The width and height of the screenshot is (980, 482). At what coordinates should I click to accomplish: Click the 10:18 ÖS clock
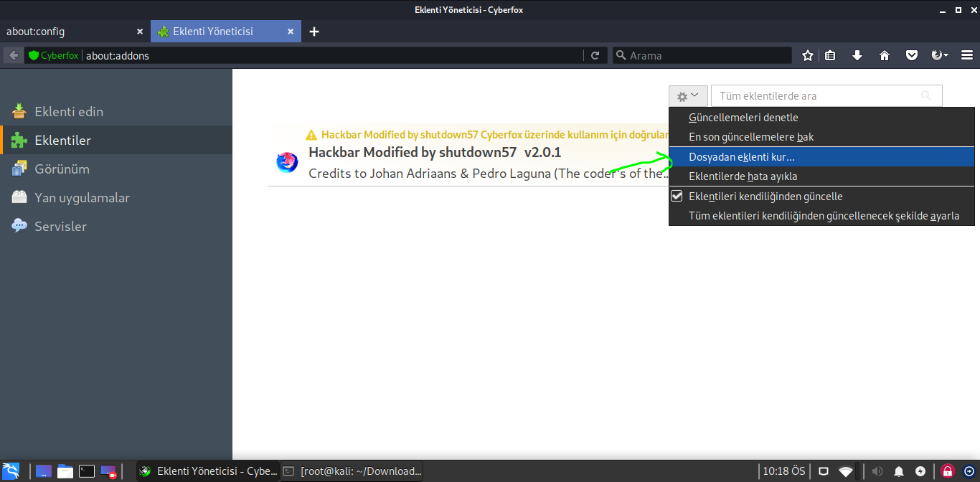(784, 471)
